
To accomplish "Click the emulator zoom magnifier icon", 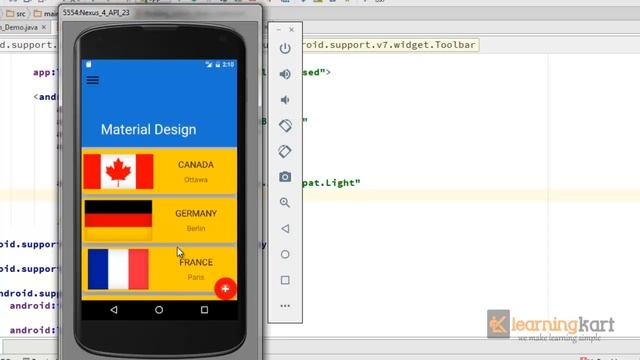I will (285, 202).
